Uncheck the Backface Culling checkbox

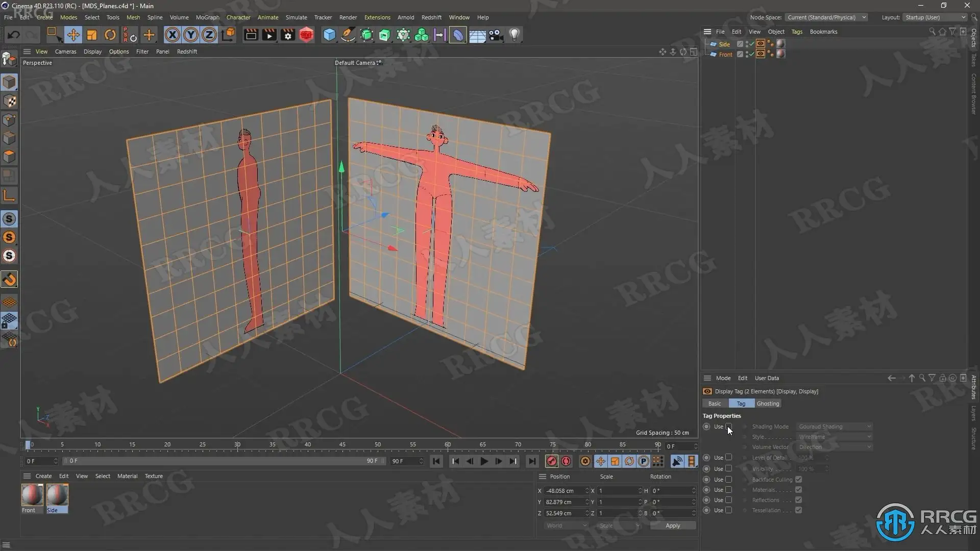pyautogui.click(x=798, y=480)
